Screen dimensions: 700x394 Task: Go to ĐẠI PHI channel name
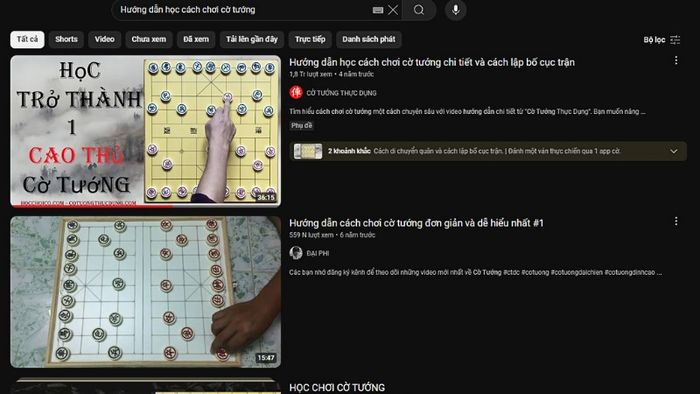click(x=318, y=253)
